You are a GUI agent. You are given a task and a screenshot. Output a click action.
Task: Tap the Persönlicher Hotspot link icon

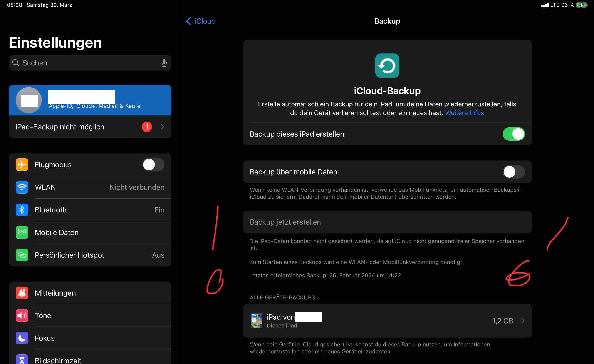[x=22, y=255]
